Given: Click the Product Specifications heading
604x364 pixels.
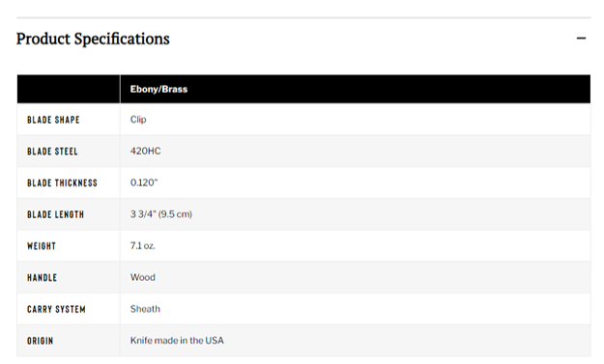Looking at the screenshot, I should (93, 39).
